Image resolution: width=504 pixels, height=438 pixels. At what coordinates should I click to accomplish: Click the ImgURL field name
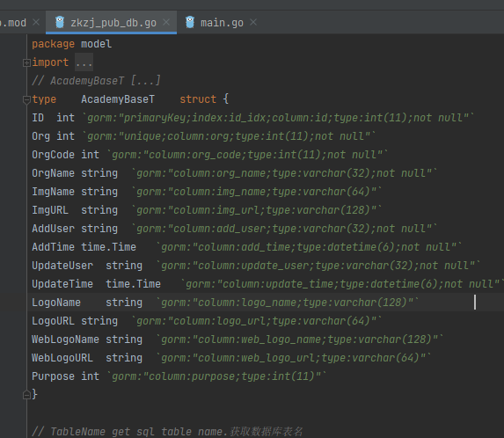tap(50, 210)
